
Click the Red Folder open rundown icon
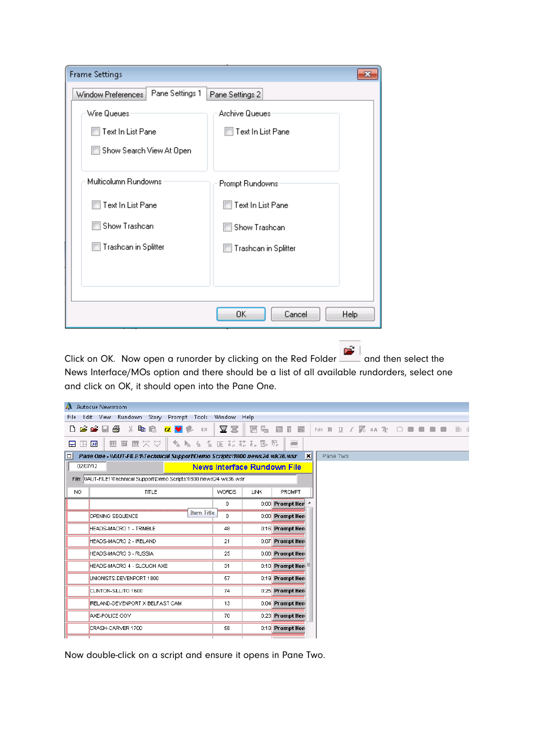click(94, 430)
